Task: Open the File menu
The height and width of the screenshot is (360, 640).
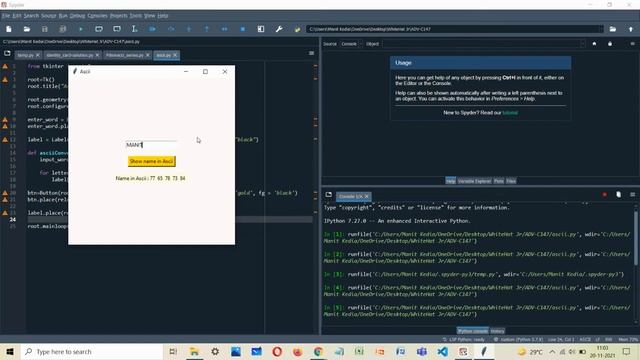Action: pyautogui.click(x=6, y=16)
